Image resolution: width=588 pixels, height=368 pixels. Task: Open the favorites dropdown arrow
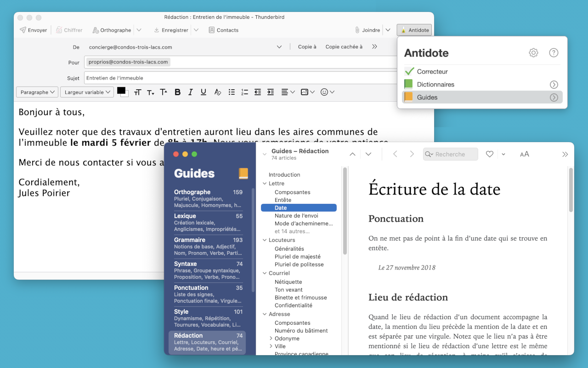[503, 154]
